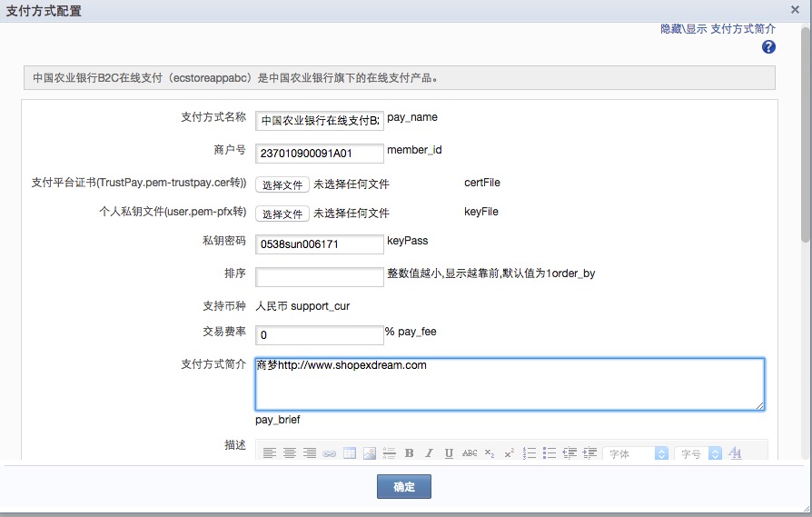Apply subscript formatting
This screenshot has height=517, width=812.
(x=490, y=453)
